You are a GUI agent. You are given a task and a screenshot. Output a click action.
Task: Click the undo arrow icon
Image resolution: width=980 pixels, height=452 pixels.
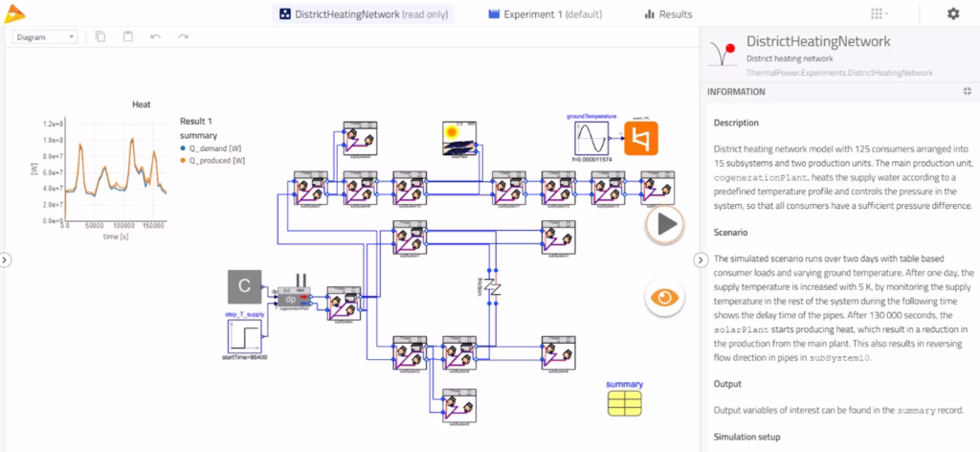pos(156,37)
